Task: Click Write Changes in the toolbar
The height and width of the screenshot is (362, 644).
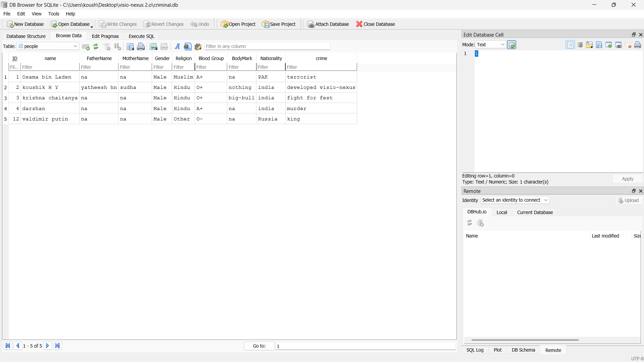Action: click(x=118, y=24)
